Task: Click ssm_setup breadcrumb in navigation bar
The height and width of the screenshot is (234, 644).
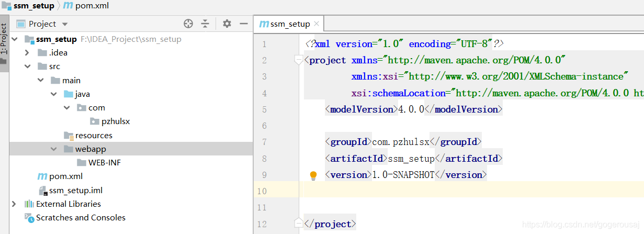Action: (x=34, y=6)
